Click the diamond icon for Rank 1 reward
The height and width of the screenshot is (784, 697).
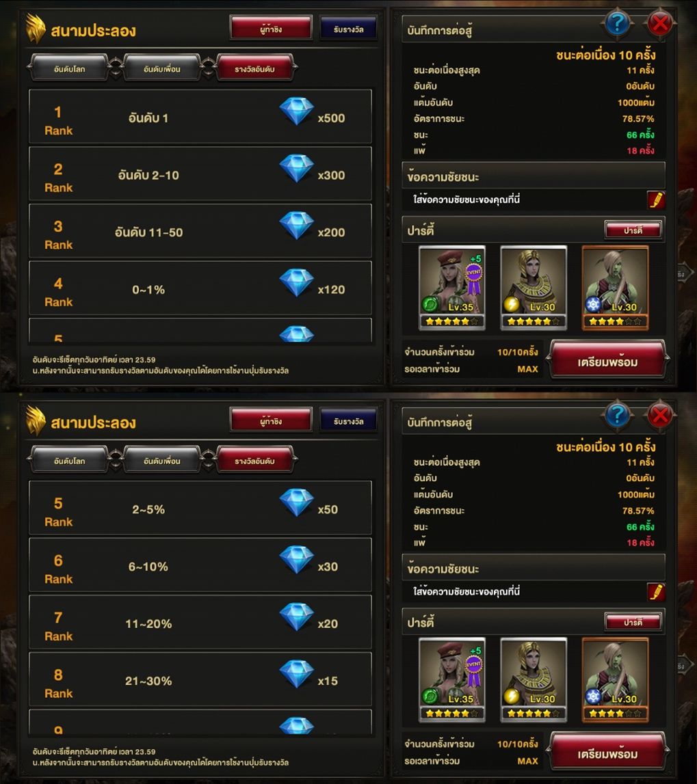297,111
